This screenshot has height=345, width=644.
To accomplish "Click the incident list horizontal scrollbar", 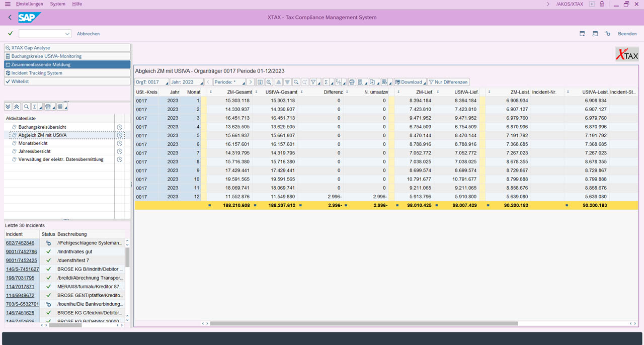I will [66, 325].
